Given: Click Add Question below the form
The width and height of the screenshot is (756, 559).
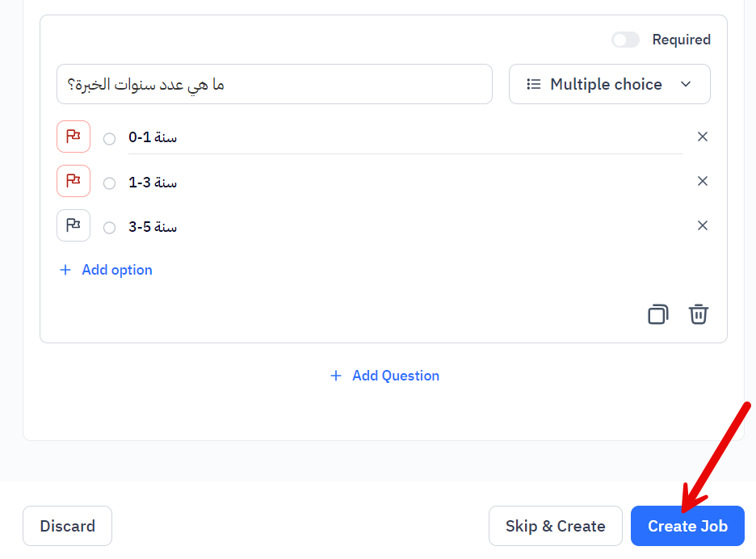Looking at the screenshot, I should click(384, 375).
